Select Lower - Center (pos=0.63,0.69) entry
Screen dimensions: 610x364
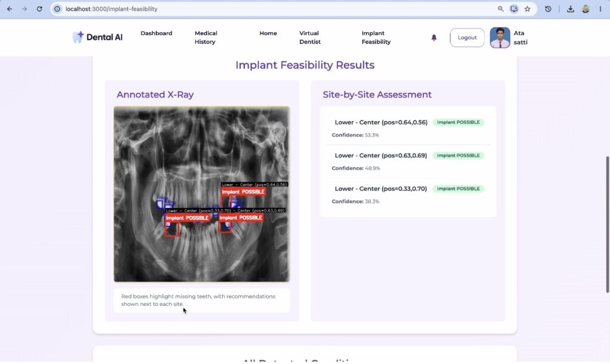pyautogui.click(x=381, y=155)
